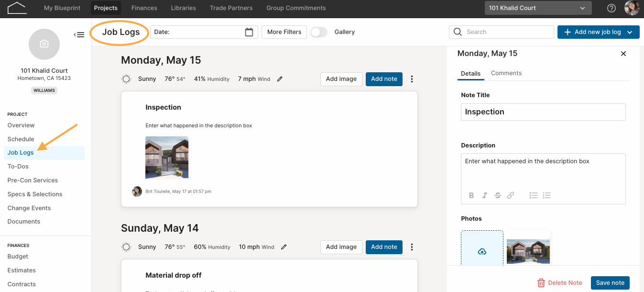This screenshot has width=644, height=292.
Task: Open the Libraries menu item
Action: coord(184,8)
